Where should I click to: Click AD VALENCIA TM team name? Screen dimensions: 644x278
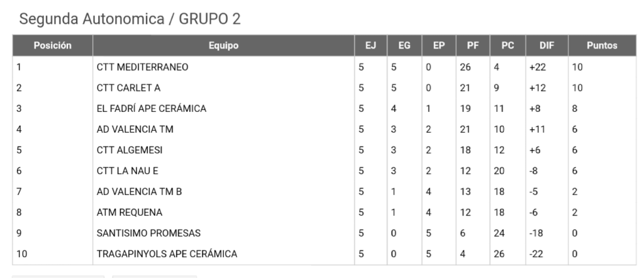[x=135, y=130]
